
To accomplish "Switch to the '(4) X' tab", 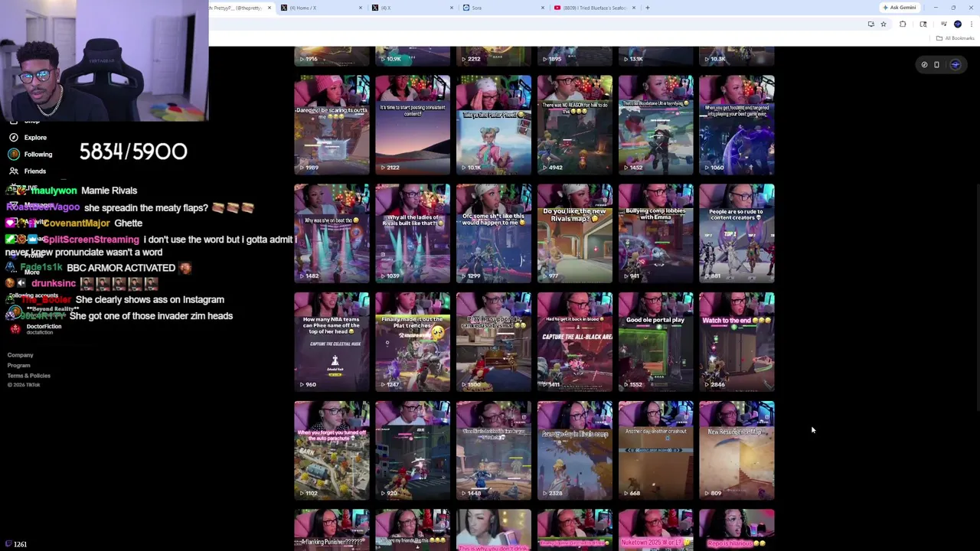I will tap(412, 8).
